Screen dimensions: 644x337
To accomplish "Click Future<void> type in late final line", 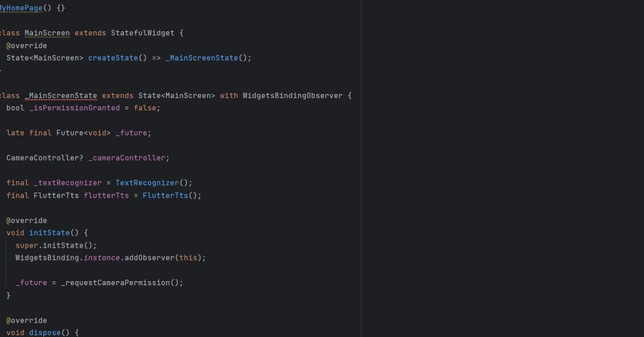I will [x=83, y=133].
